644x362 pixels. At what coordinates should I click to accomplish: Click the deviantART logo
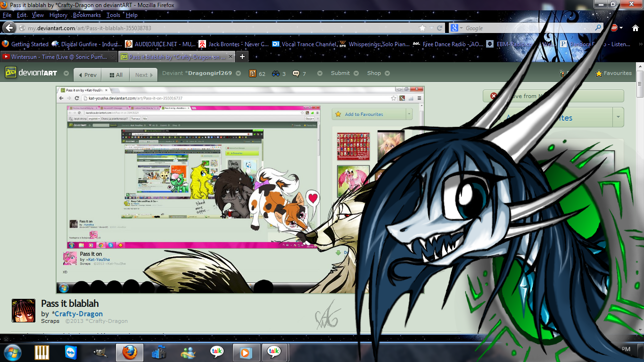coord(30,74)
